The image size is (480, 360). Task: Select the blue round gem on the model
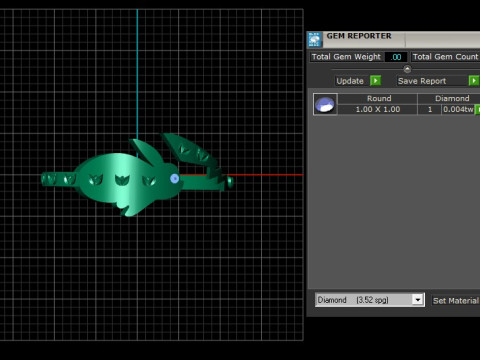point(174,179)
